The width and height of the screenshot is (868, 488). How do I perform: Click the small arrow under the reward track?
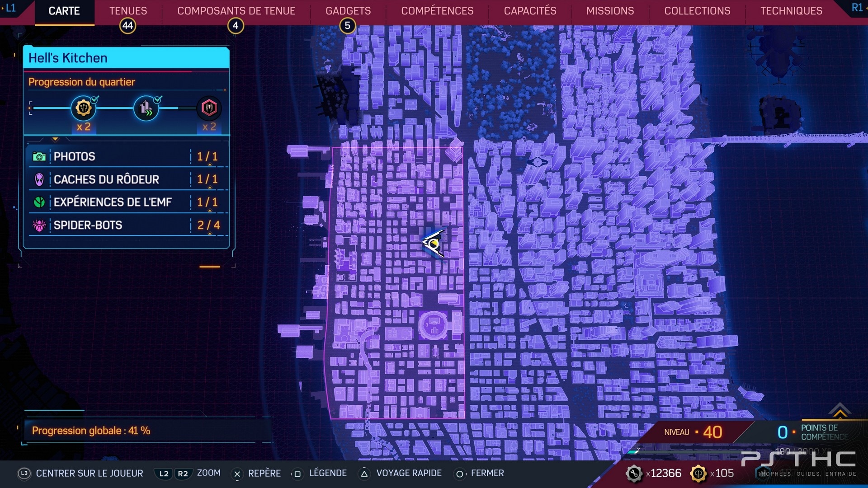[55, 139]
